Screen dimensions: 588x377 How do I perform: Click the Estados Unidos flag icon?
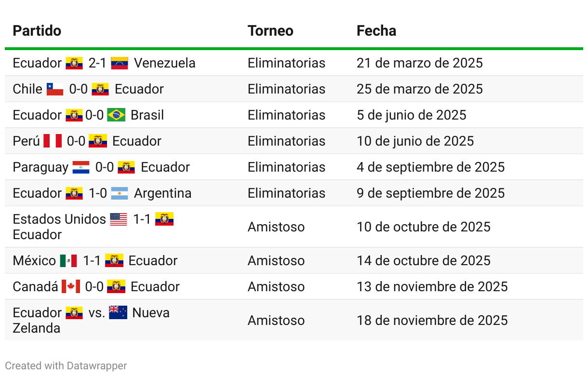(119, 219)
